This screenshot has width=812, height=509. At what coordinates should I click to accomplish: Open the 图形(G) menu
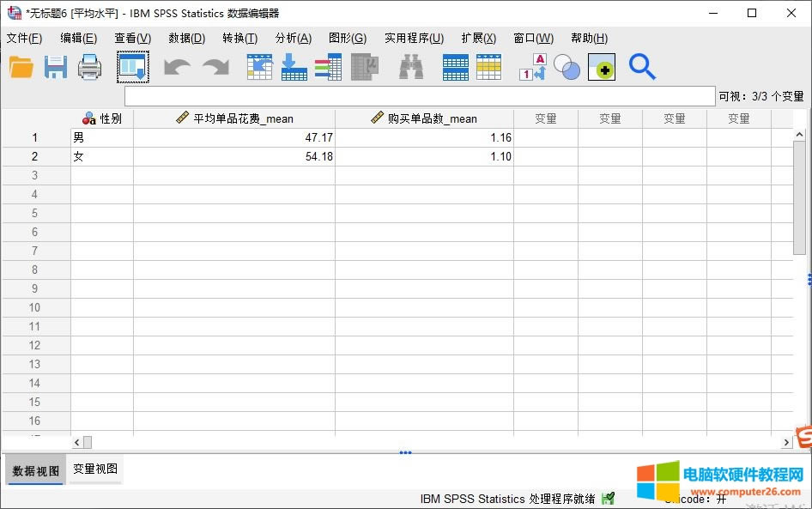[347, 38]
